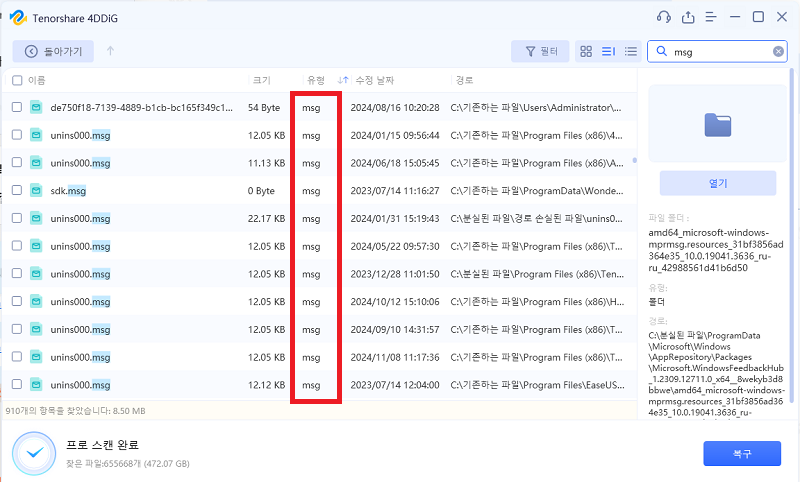
Task: Open the hamburger menu in title bar
Action: 711,17
